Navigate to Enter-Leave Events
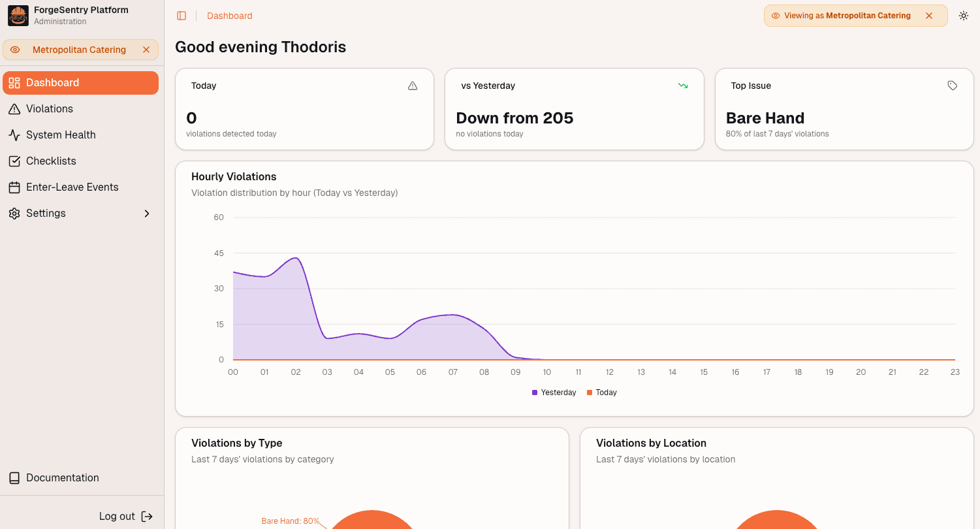Image resolution: width=980 pixels, height=529 pixels. (72, 187)
